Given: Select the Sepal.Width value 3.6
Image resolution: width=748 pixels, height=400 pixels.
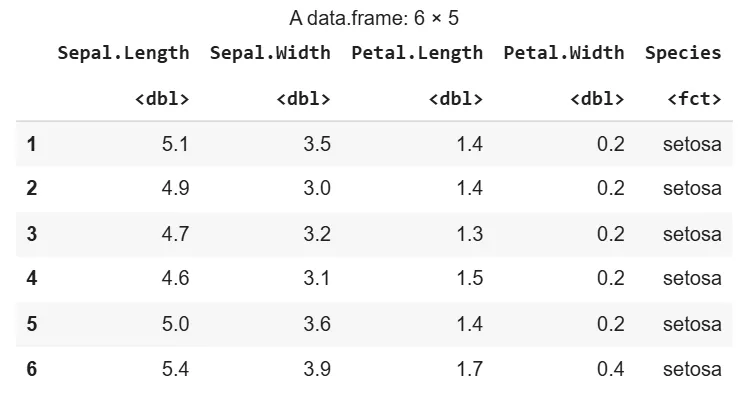Looking at the screenshot, I should tap(317, 324).
